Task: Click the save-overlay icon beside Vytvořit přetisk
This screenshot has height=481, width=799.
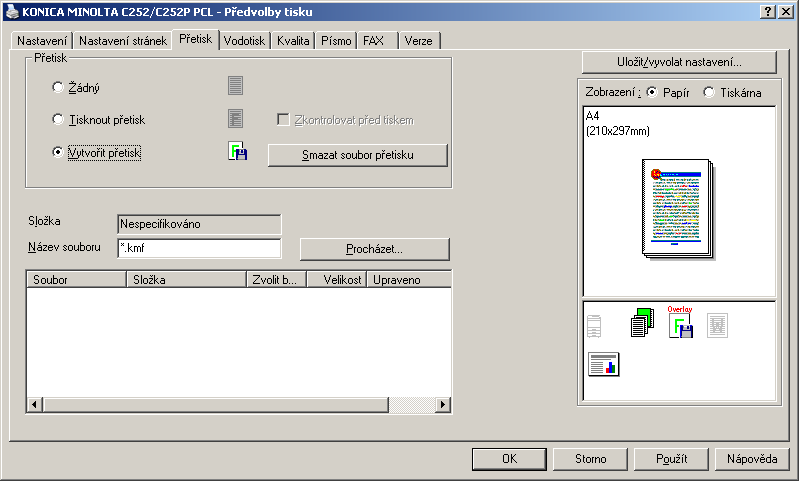Action: (x=237, y=151)
